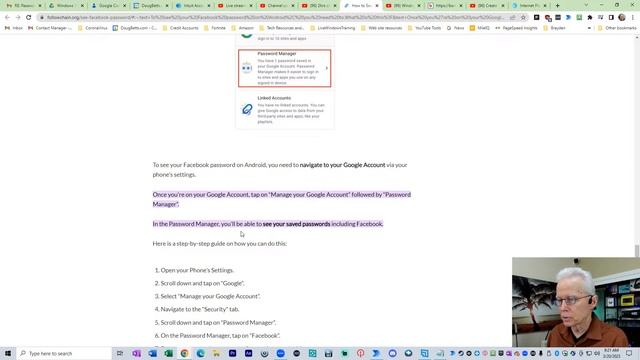The height and width of the screenshot is (360, 640).
Task: Go forward to next page
Action: pos(18,18)
